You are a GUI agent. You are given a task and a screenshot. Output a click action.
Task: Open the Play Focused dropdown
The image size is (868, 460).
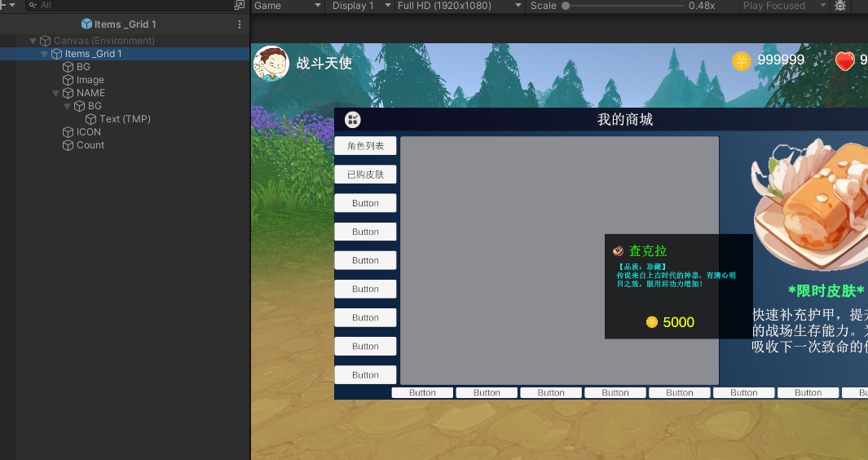(x=784, y=6)
